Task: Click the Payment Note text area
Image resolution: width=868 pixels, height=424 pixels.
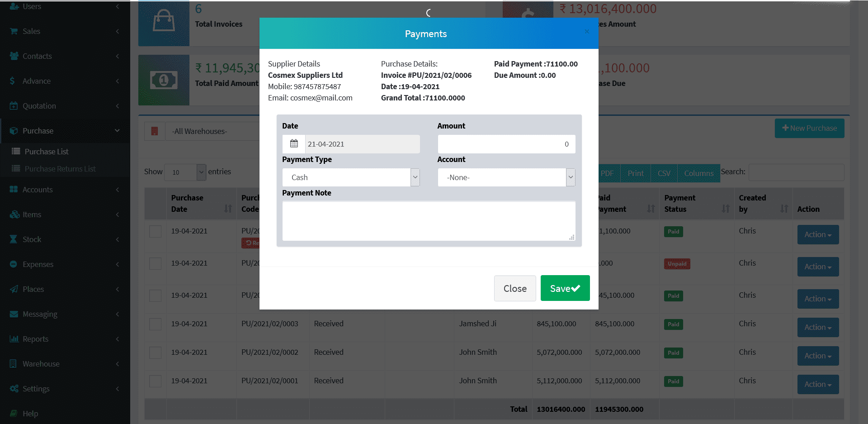Action: coord(429,221)
